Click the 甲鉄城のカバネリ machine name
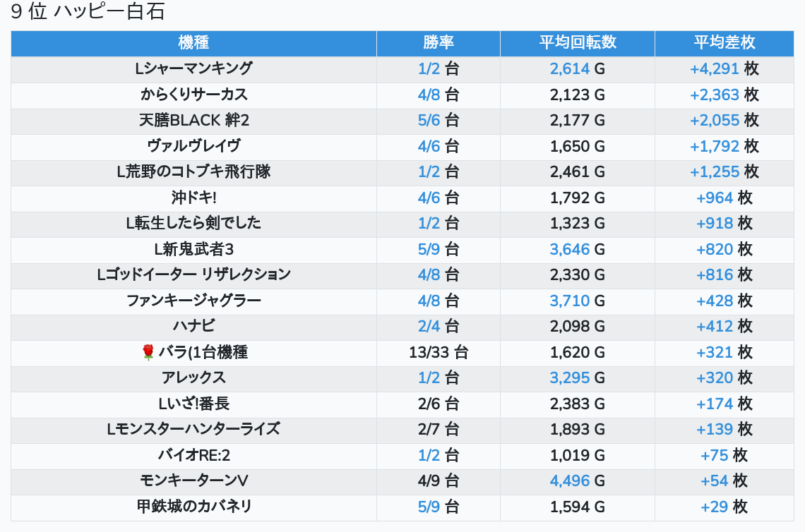805x532 pixels. [x=193, y=507]
